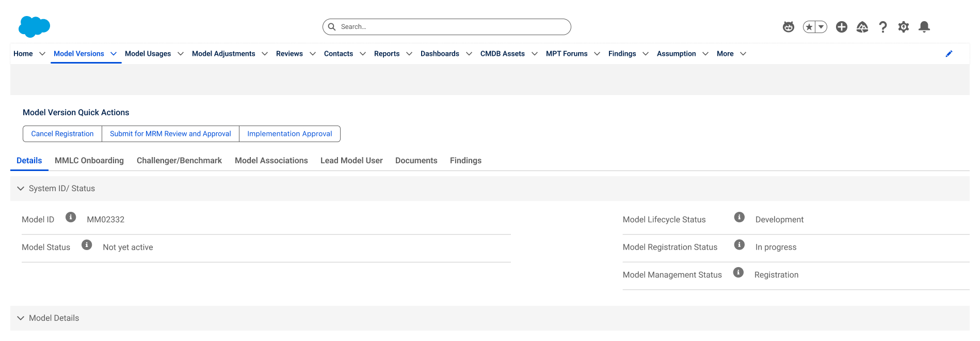Expand the Dashboards dropdown chevron
Screen dimensions: 980x341
(469, 54)
